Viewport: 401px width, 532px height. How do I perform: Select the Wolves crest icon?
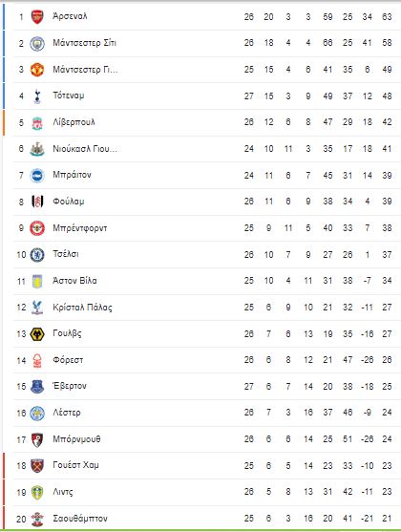[37, 334]
